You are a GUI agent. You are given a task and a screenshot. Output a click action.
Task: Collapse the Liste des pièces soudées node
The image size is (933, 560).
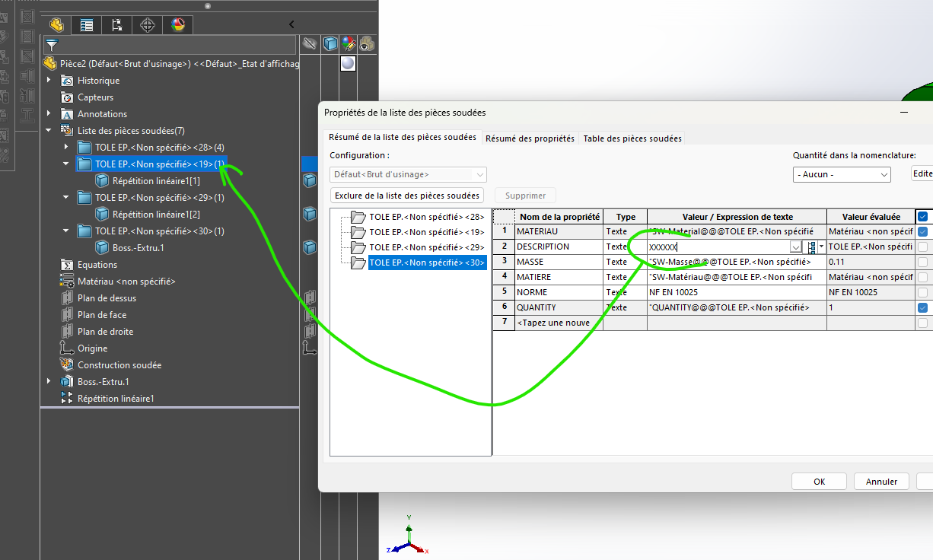tap(49, 131)
